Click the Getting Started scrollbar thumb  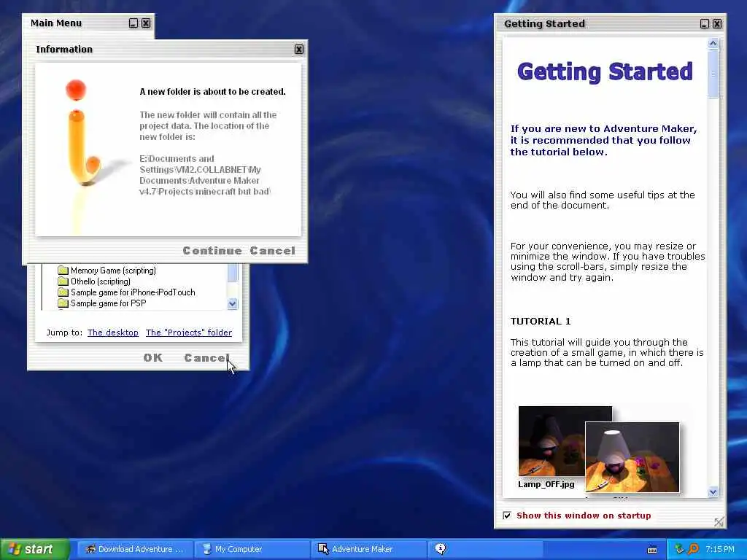point(713,74)
